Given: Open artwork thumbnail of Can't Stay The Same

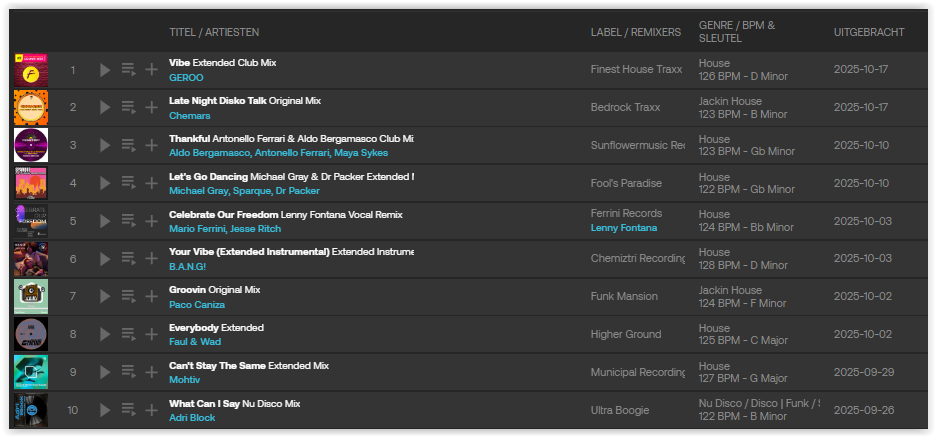Looking at the screenshot, I should click(31, 372).
